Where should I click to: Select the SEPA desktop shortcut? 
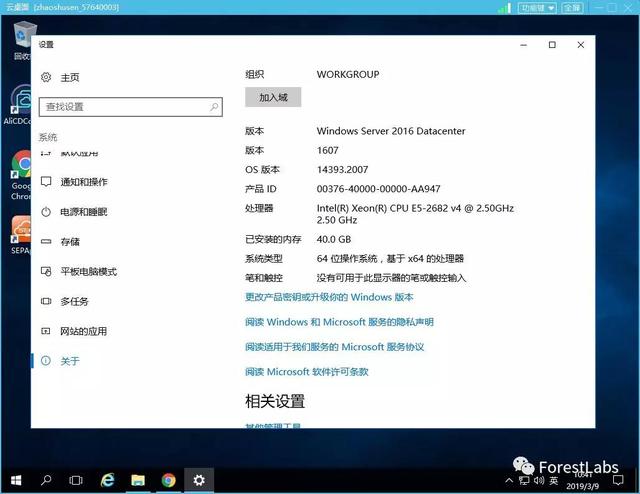pyautogui.click(x=21, y=235)
